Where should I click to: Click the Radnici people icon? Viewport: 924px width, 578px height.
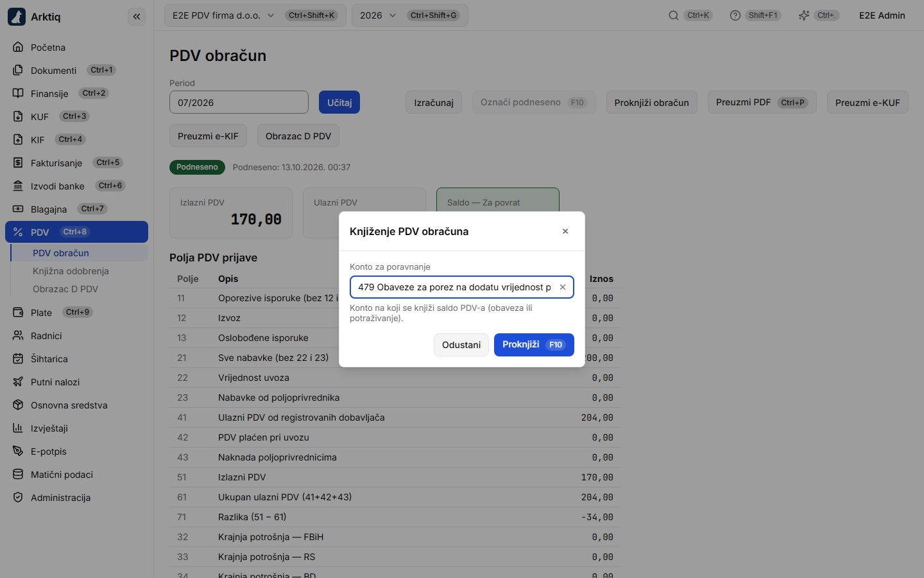tap(18, 335)
